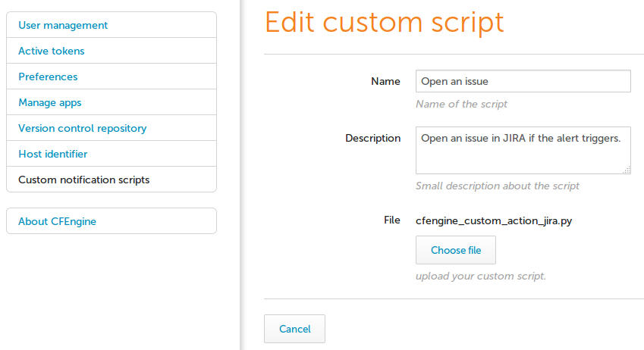Navigate to the Host identifier page
This screenshot has height=350, width=644.
coord(53,154)
